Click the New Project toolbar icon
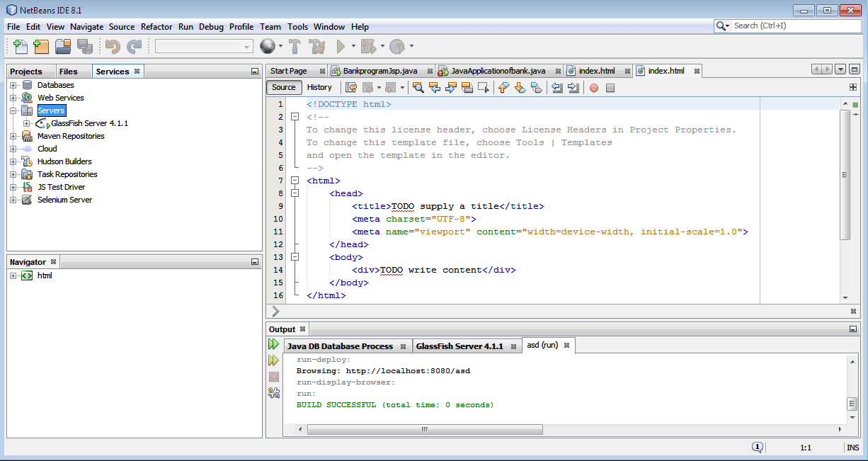The width and height of the screenshot is (868, 461). (42, 47)
